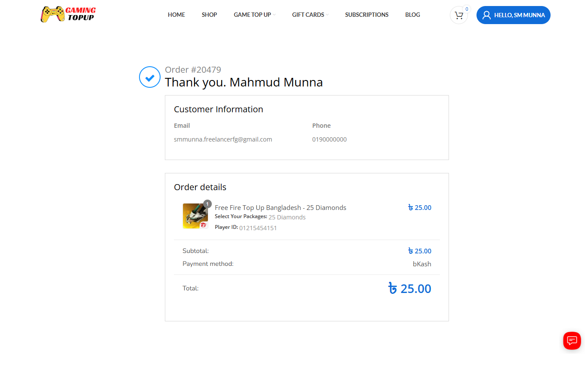Click the cart item count badge

(467, 9)
